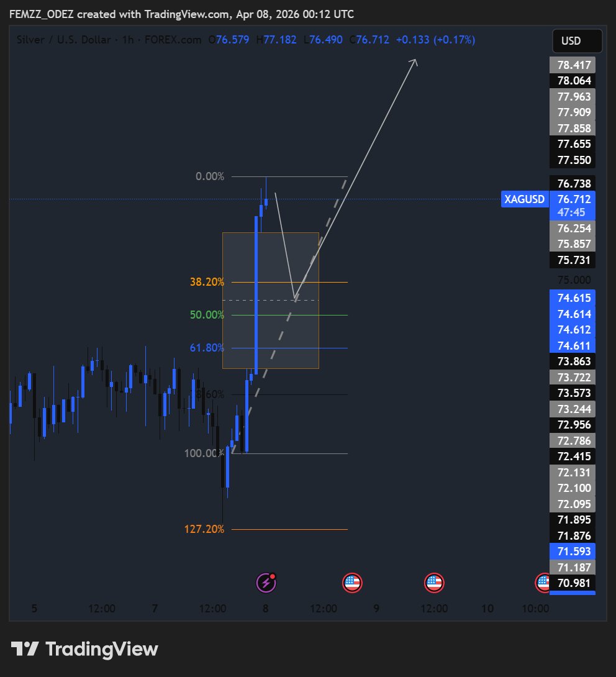616x677 pixels.
Task: Select the 127.20% Fibonacci extension label
Action: [204, 529]
